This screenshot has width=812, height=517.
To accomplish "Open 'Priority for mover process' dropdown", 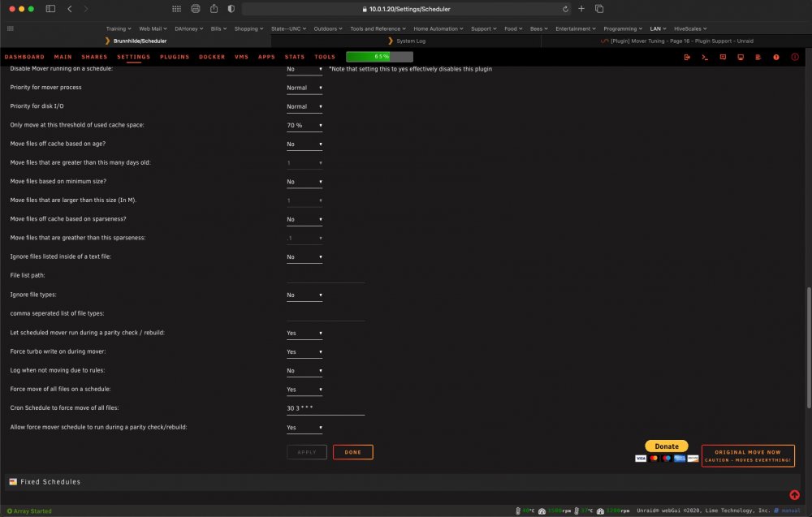I will (304, 88).
